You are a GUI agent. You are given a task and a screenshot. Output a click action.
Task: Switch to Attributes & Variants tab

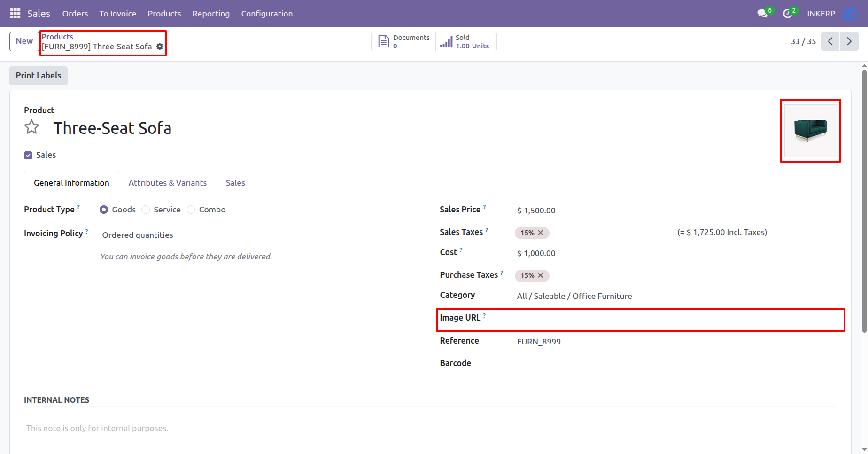(x=168, y=183)
